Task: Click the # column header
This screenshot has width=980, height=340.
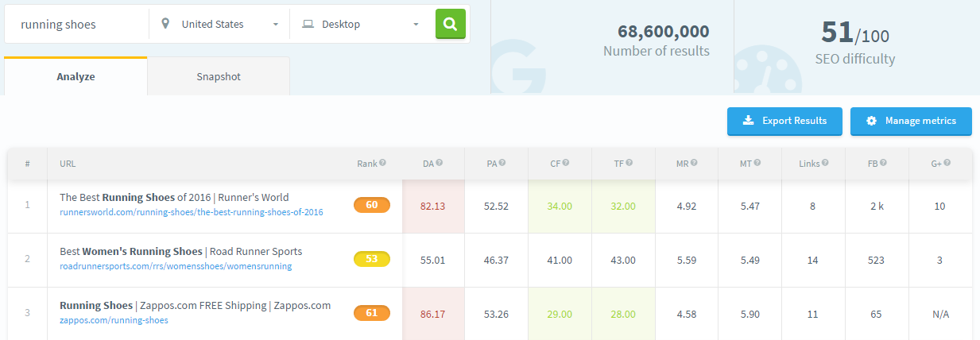Action: 27,164
